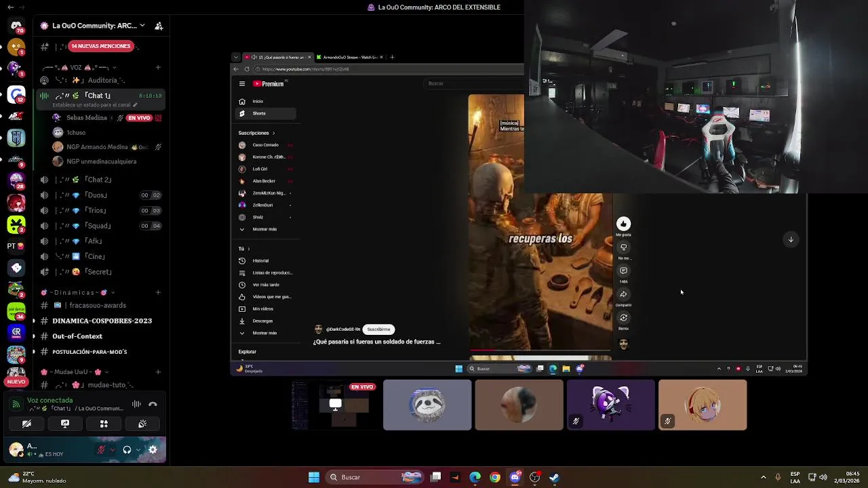868x488 pixels.
Task: Show hidden system tray icons
Action: coord(763,477)
